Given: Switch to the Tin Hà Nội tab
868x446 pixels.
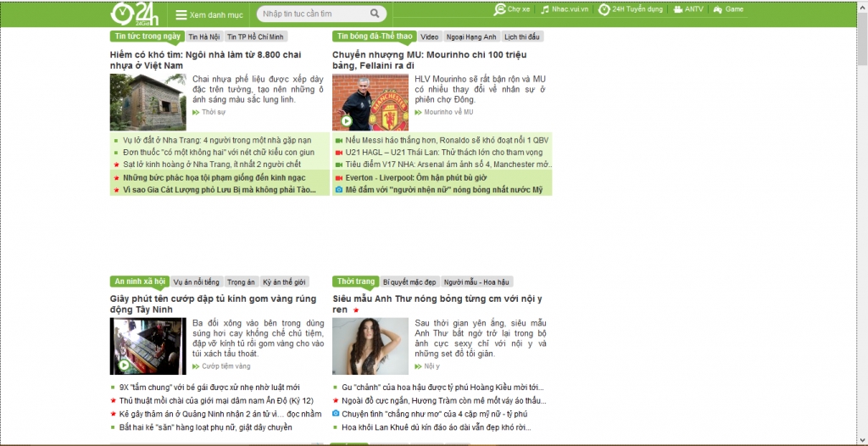Looking at the screenshot, I should click(x=204, y=37).
